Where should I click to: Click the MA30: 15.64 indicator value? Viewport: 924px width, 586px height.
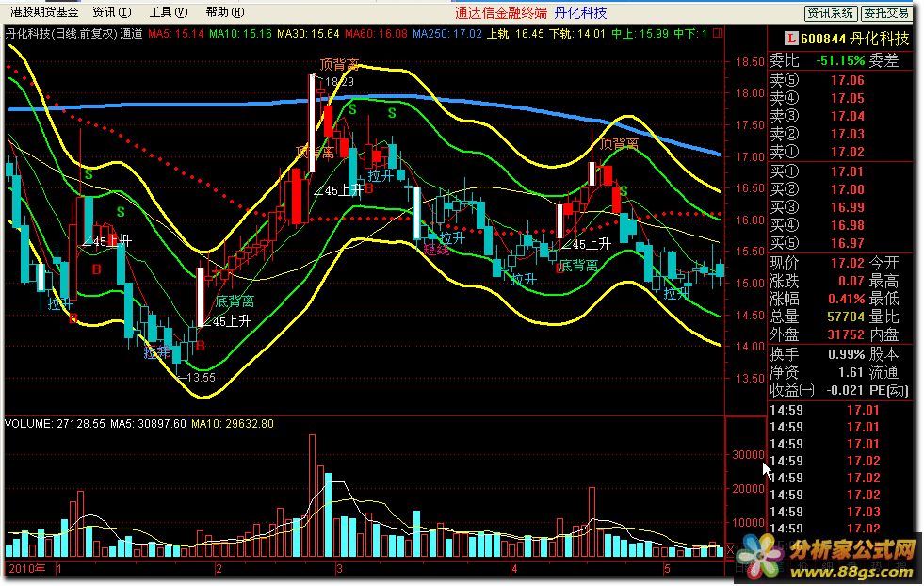[308, 34]
